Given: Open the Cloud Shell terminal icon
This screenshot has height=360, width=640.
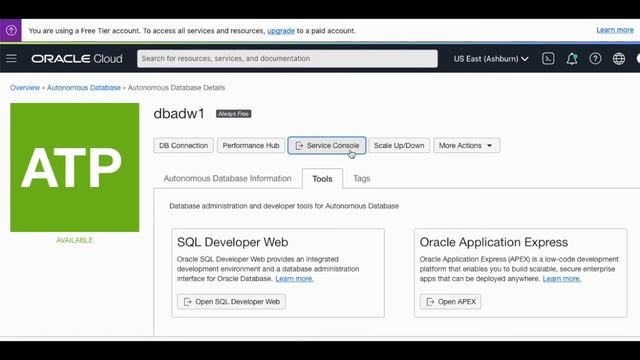Looking at the screenshot, I should (x=548, y=59).
